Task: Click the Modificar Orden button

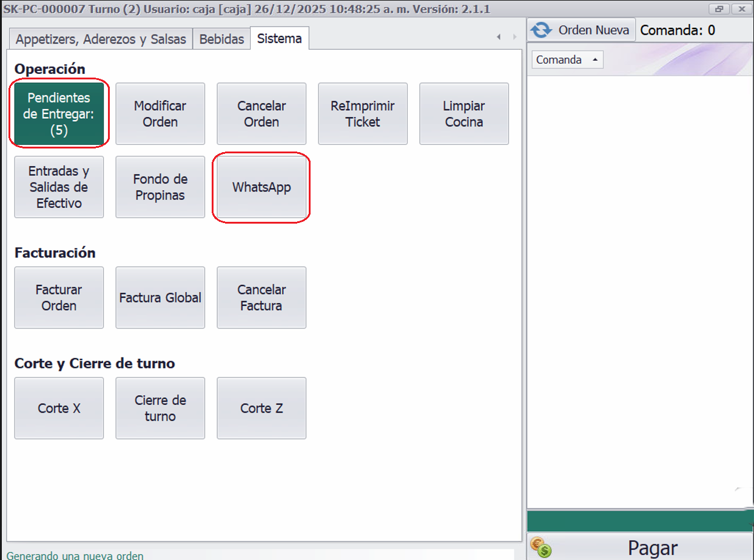Action: (160, 114)
